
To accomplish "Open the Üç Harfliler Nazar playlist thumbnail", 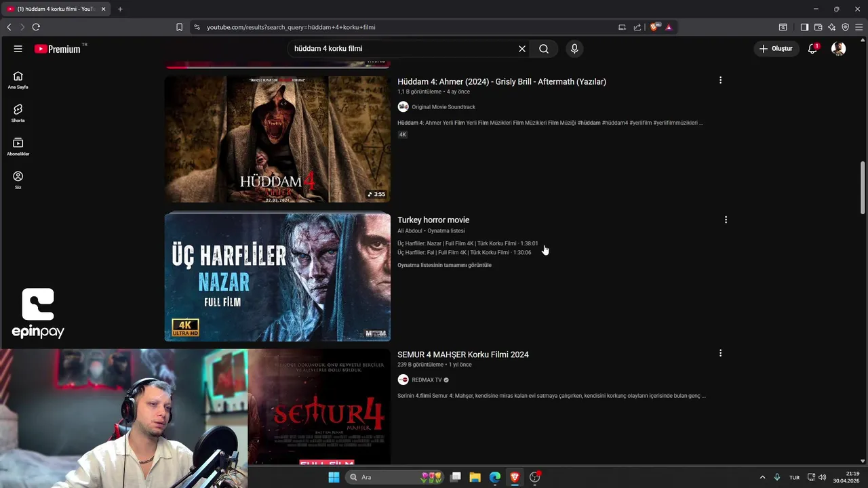I will pyautogui.click(x=277, y=277).
